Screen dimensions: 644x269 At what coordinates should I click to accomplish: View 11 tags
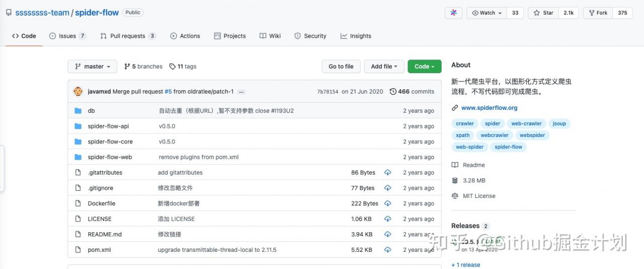(183, 66)
